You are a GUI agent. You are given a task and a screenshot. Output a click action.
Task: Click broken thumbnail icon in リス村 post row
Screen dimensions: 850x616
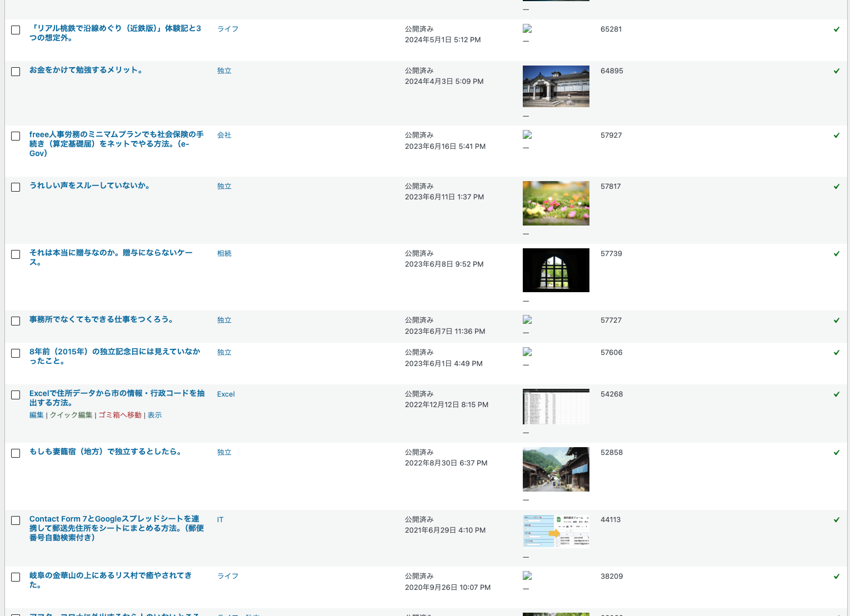527,575
